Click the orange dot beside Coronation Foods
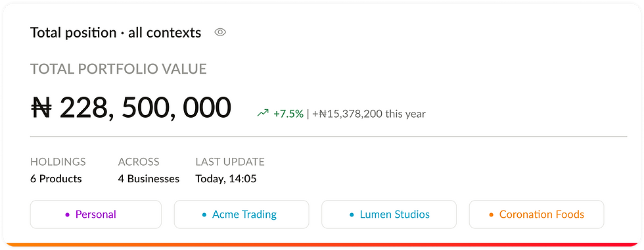This screenshot has width=644, height=250. pos(492,214)
